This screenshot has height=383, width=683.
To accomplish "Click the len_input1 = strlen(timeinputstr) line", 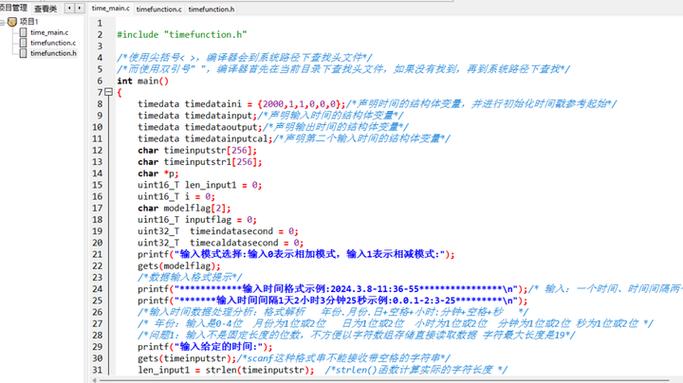I will point(226,370).
